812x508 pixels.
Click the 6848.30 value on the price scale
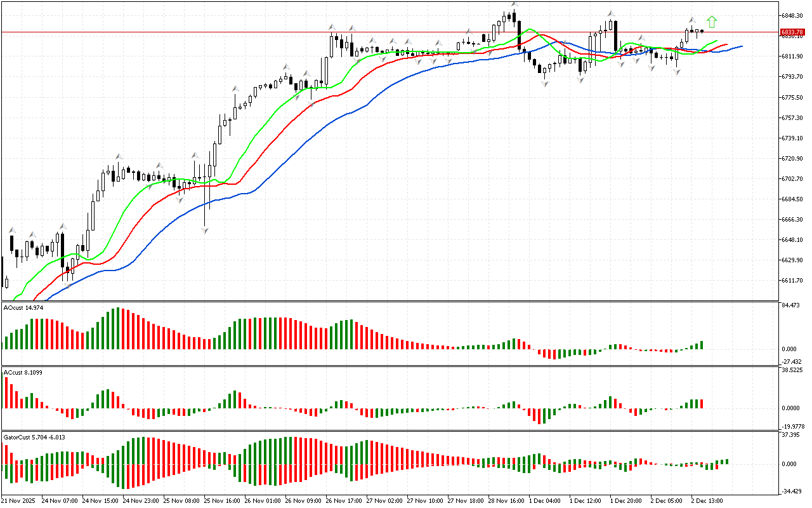(x=794, y=15)
